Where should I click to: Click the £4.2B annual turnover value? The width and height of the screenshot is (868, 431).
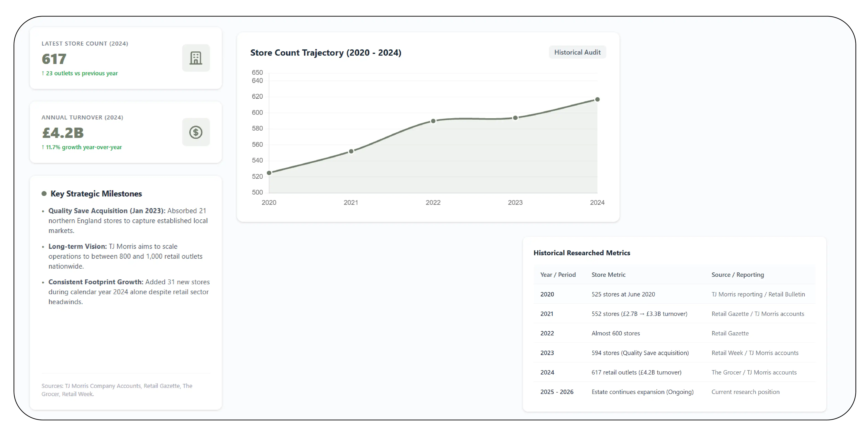tap(63, 133)
